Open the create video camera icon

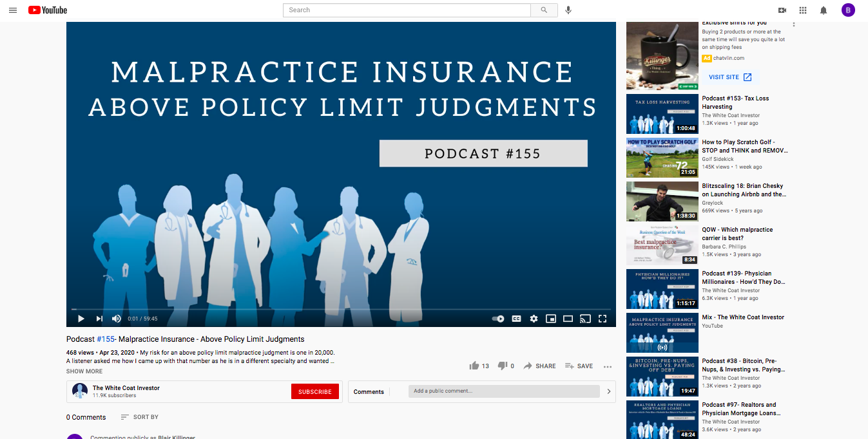[782, 10]
